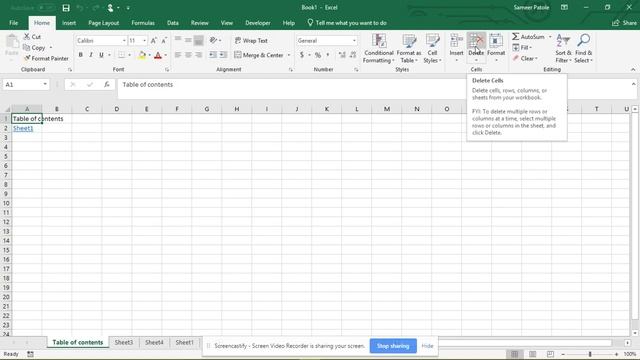Click the Copy icon

pos(27,48)
